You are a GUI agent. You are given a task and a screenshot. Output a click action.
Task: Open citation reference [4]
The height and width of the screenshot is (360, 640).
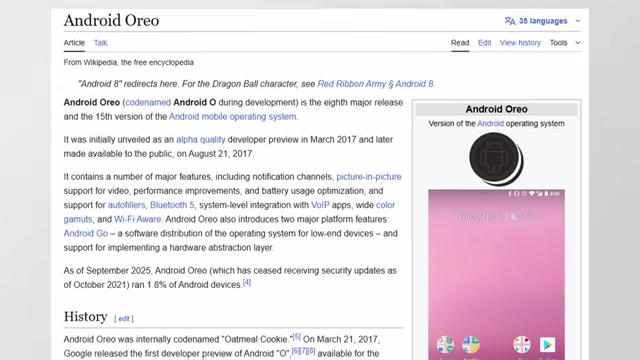click(247, 282)
